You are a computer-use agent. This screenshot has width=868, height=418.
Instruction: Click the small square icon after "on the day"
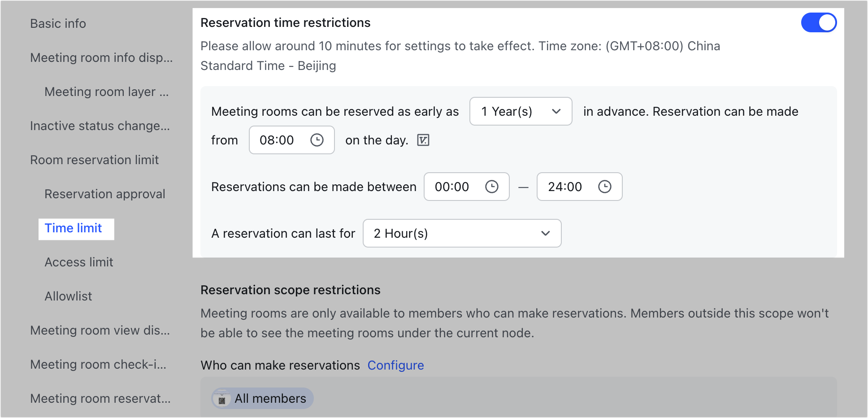[x=422, y=140]
